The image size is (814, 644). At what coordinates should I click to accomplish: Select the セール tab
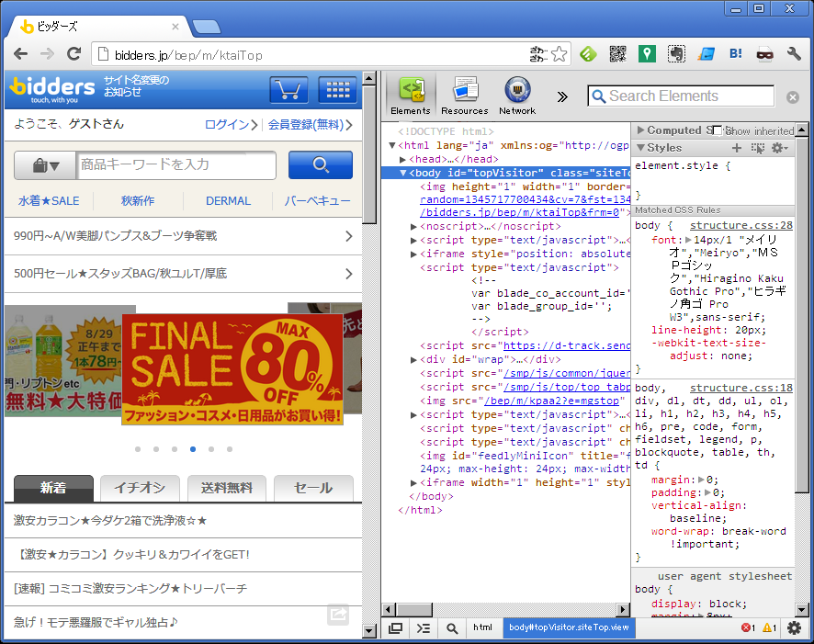pyautogui.click(x=313, y=489)
